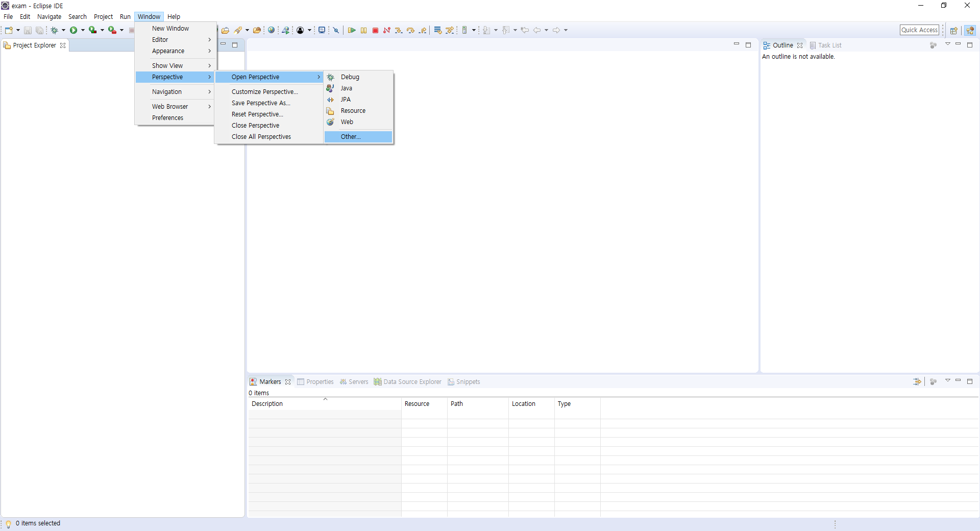Switch to the Snippets tab

(x=464, y=381)
